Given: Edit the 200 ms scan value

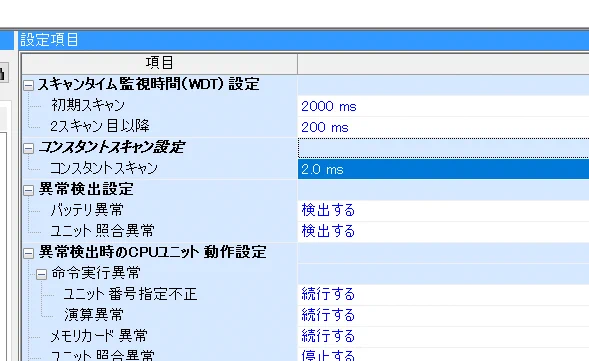Looking at the screenshot, I should [443, 127].
